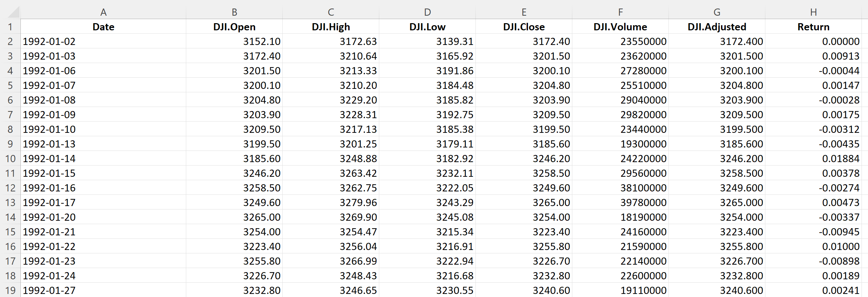
Task: Click high value 3213.33
Action: point(331,71)
